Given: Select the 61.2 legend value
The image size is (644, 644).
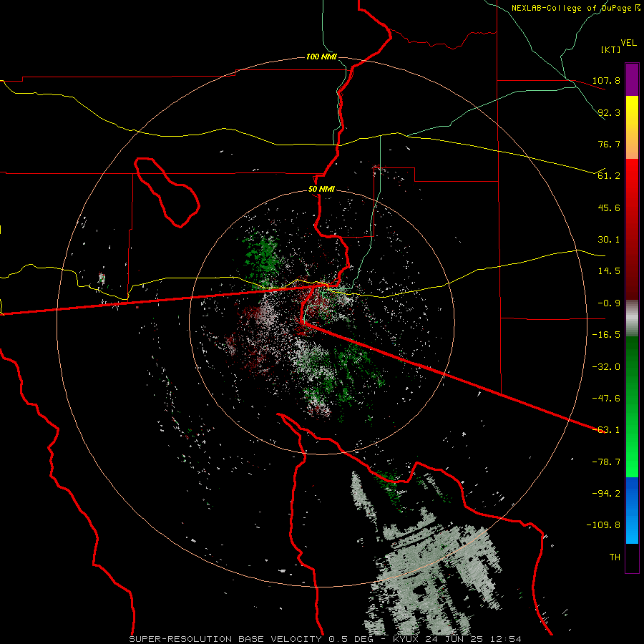Looking at the screenshot, I should coord(609,176).
